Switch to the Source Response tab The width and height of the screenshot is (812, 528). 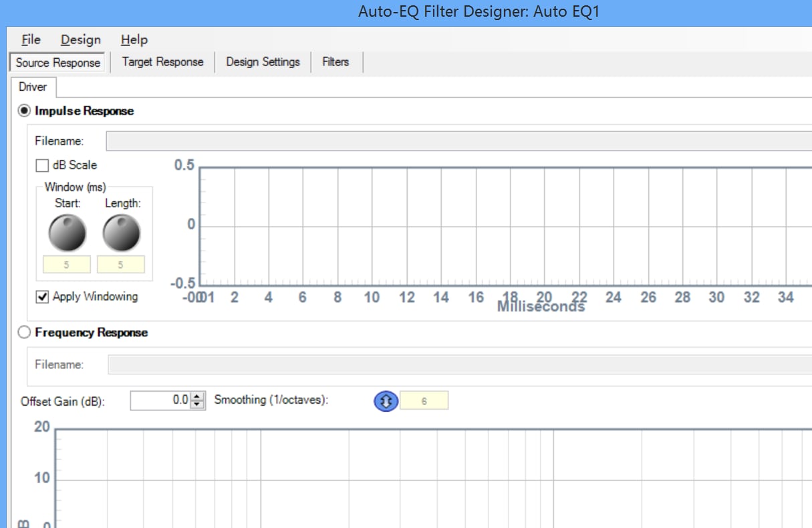(x=57, y=63)
